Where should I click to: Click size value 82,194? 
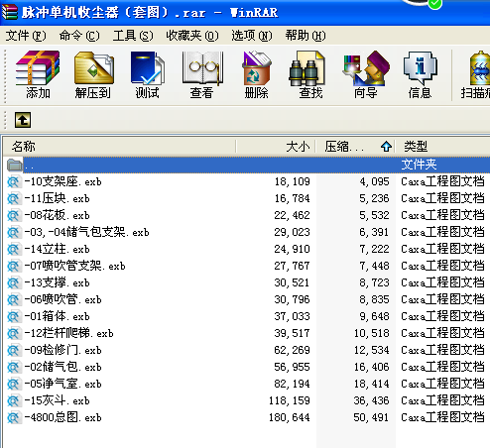click(292, 384)
